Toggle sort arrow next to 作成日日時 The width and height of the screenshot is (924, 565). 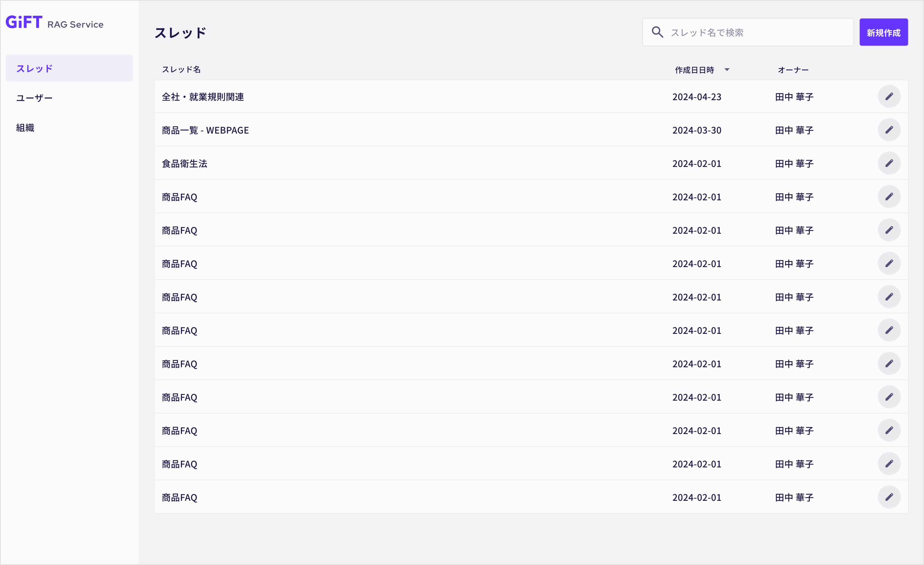coord(727,70)
